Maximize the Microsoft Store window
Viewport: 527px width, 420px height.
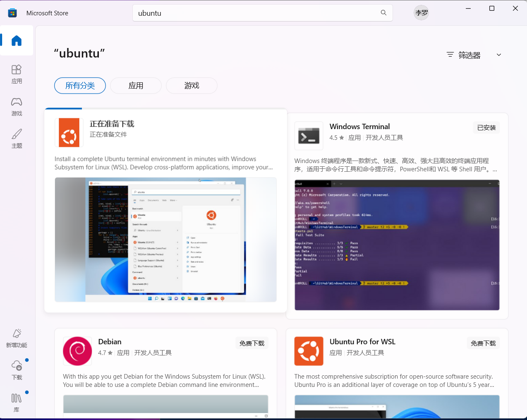(492, 8)
